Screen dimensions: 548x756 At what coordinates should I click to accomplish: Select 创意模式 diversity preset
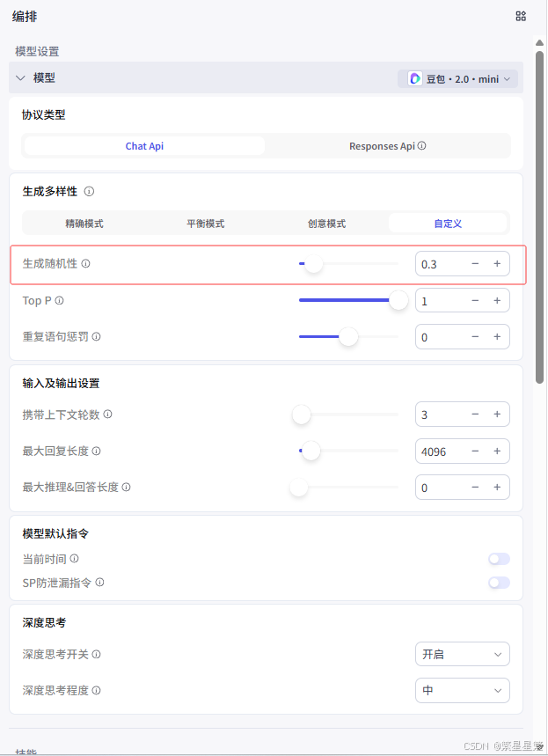tap(326, 224)
